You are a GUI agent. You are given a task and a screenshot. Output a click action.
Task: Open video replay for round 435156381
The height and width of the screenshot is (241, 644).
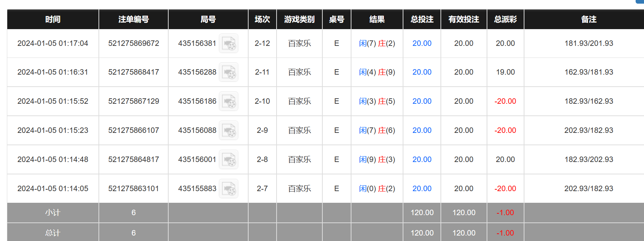(229, 44)
